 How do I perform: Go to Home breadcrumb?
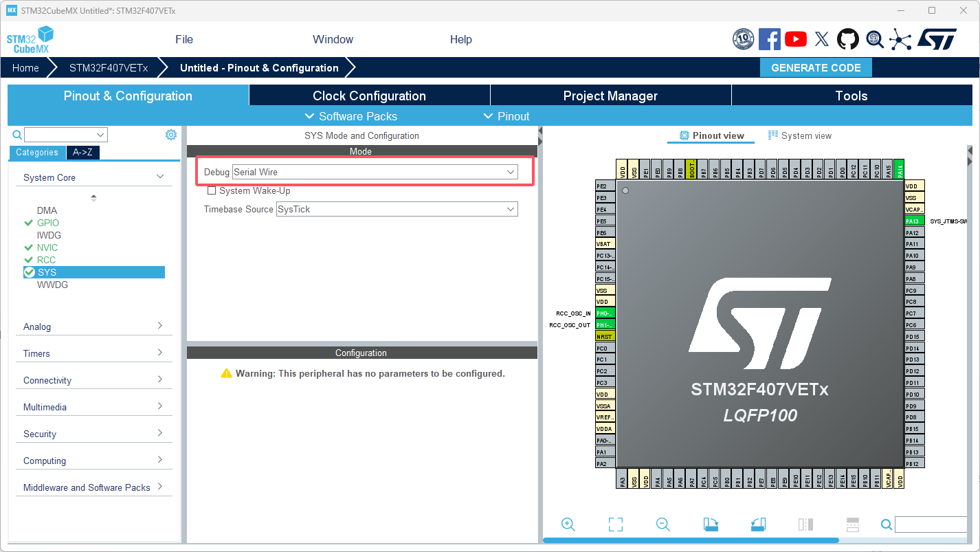click(25, 67)
